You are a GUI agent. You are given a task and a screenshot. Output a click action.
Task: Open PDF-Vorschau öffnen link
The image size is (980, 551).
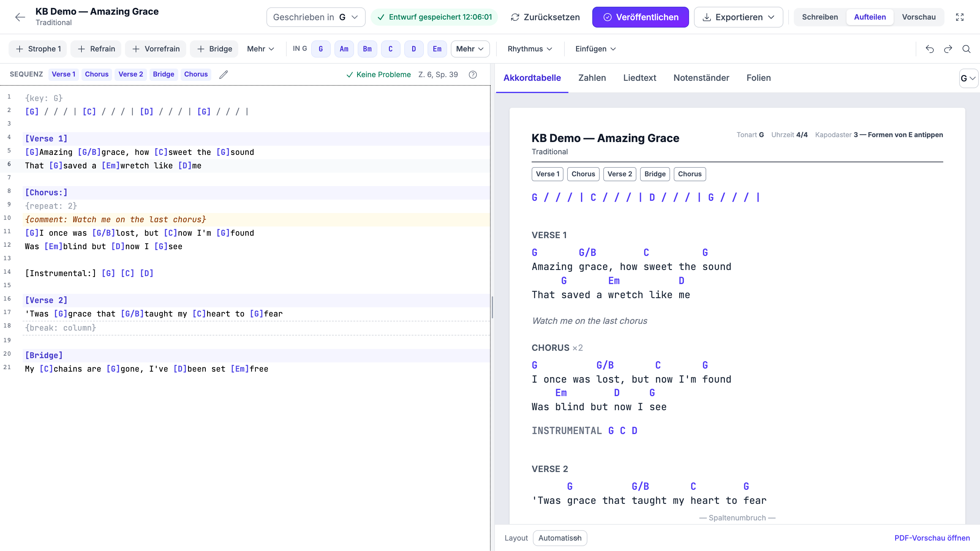point(932,538)
